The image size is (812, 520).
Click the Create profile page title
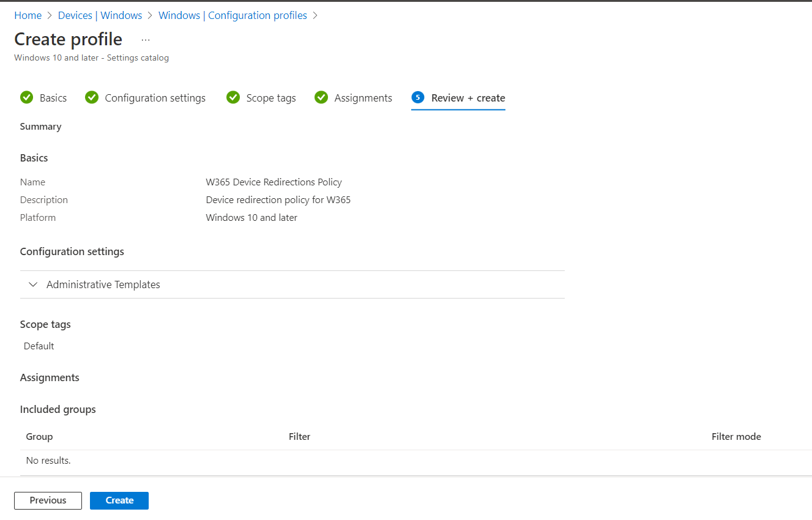coord(68,39)
